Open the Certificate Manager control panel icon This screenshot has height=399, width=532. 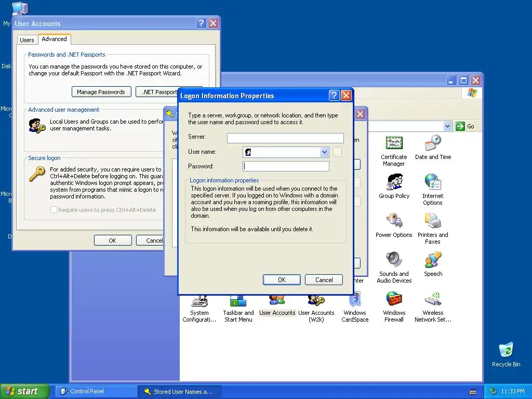click(394, 143)
